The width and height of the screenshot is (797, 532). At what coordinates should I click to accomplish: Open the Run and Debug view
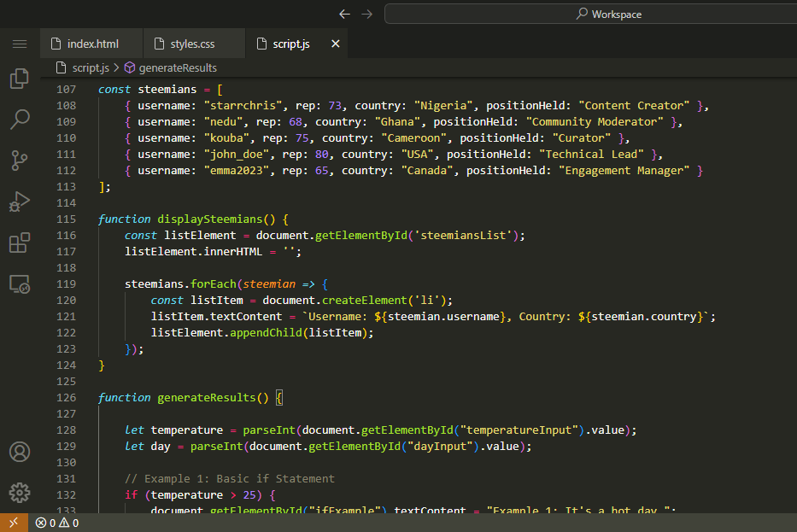point(20,202)
